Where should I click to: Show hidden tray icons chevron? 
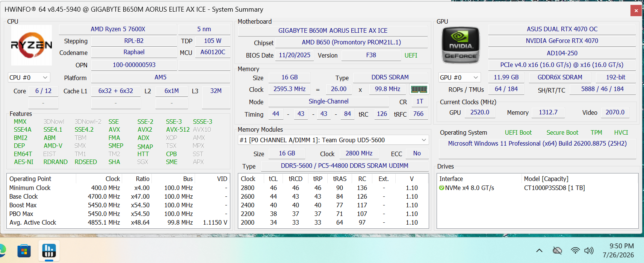(x=539, y=251)
